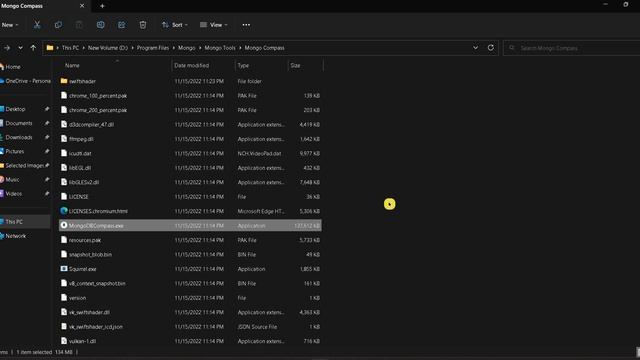Screen dimensions: 640x360
Task: Click Squirrel.exe application icon
Action: [64, 269]
